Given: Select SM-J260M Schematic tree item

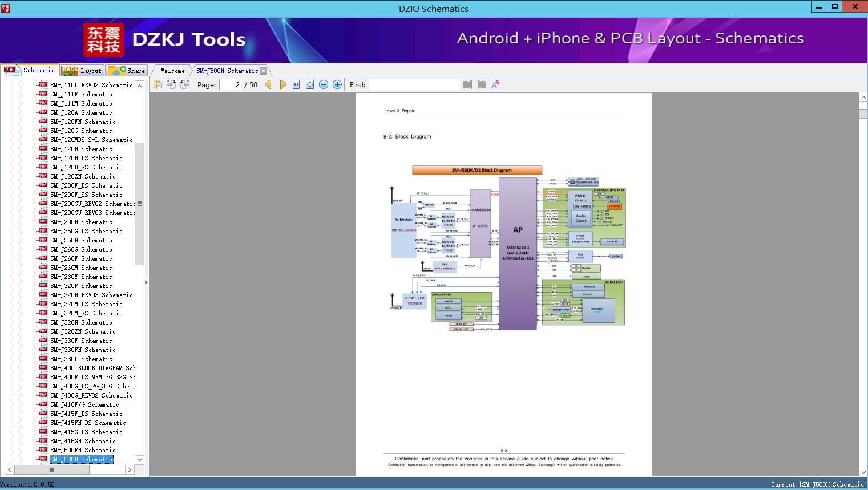Looking at the screenshot, I should pyautogui.click(x=81, y=268).
